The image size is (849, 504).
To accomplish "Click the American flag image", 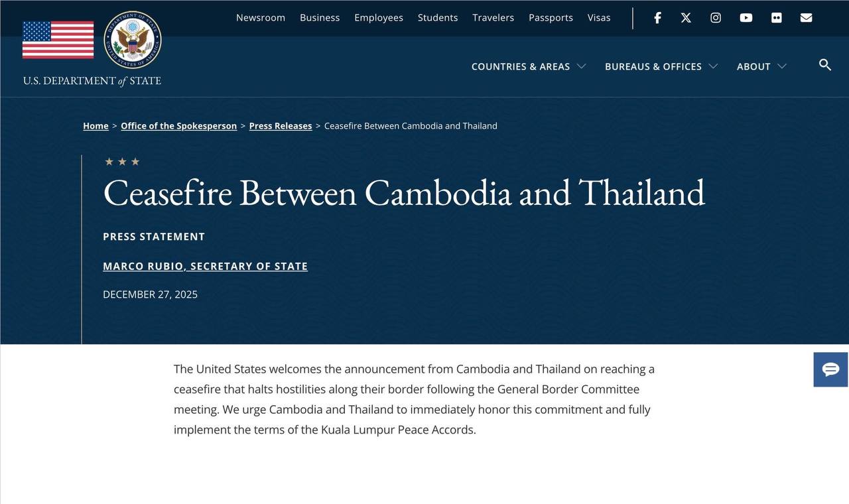I will 58,40.
